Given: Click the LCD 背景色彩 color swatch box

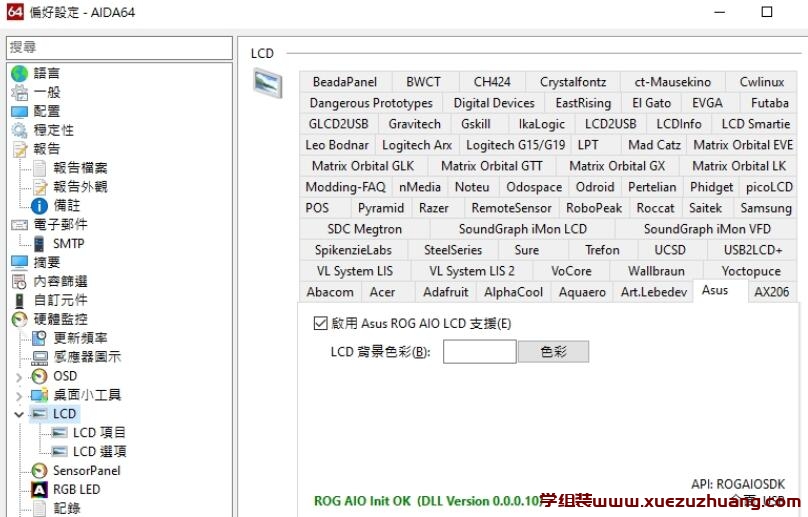Looking at the screenshot, I should (x=479, y=352).
